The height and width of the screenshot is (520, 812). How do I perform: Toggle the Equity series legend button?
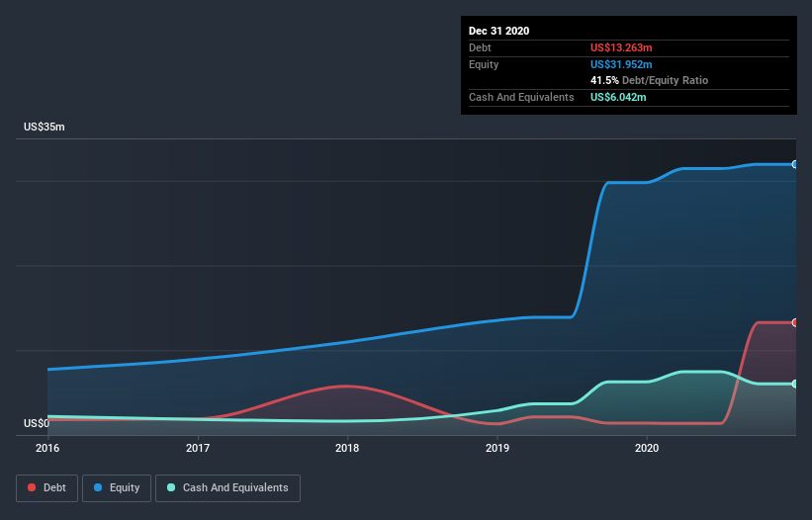click(x=117, y=488)
